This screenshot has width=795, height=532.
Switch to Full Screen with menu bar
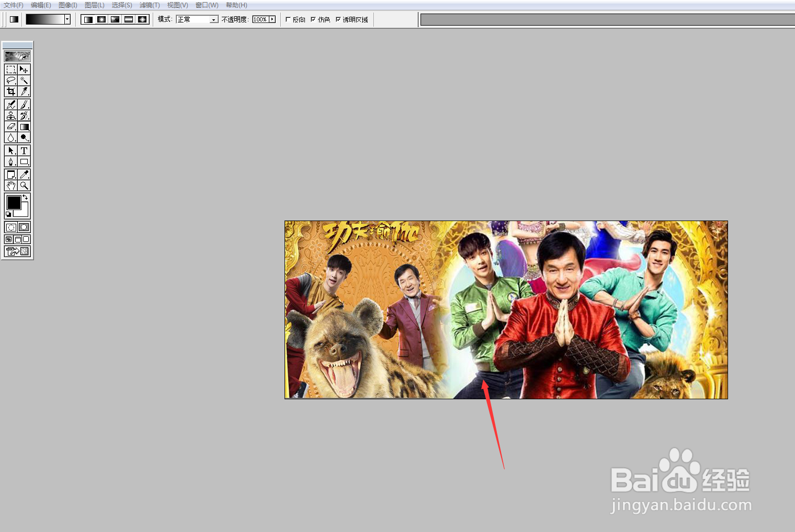17,239
